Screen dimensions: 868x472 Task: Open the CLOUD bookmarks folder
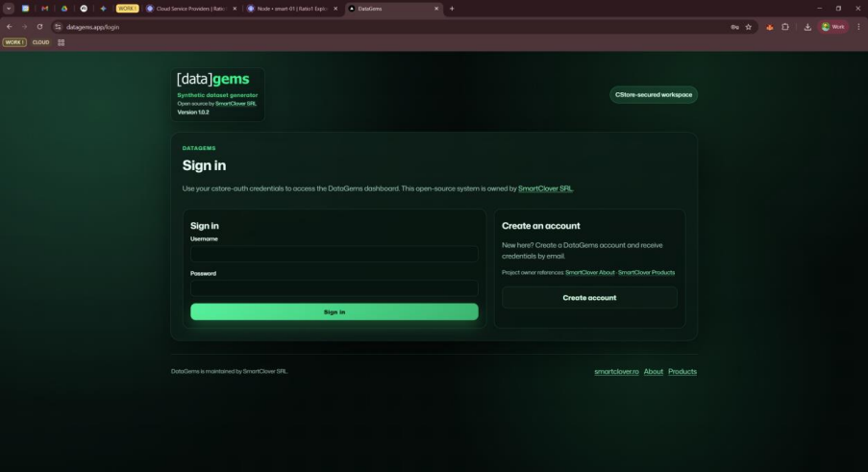coord(40,42)
